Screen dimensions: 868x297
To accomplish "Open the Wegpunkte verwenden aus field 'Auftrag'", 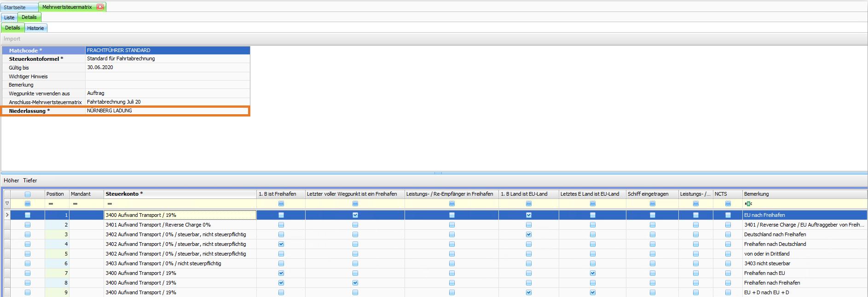I will (x=168, y=93).
